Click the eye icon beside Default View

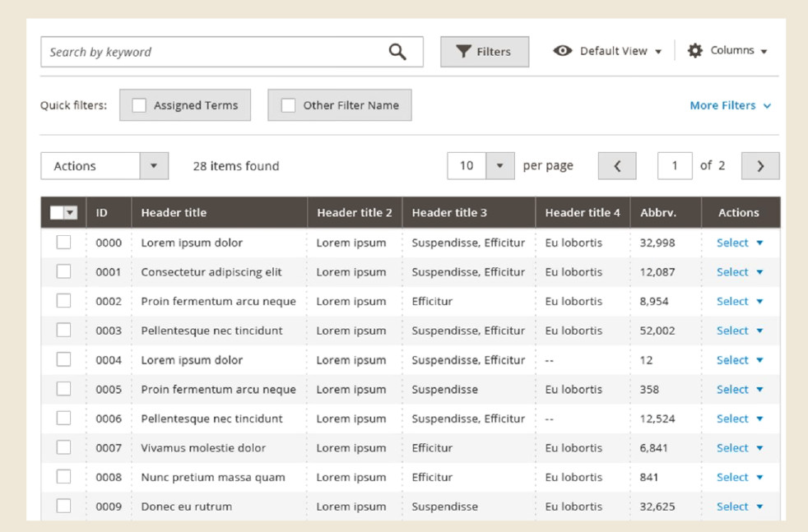[x=562, y=50]
